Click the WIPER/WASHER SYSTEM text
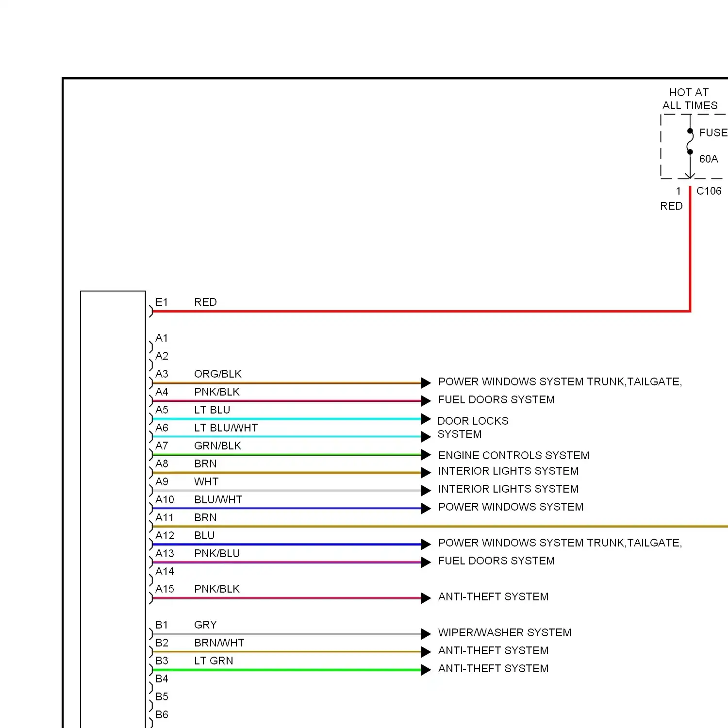The height and width of the screenshot is (728, 728). (x=505, y=632)
